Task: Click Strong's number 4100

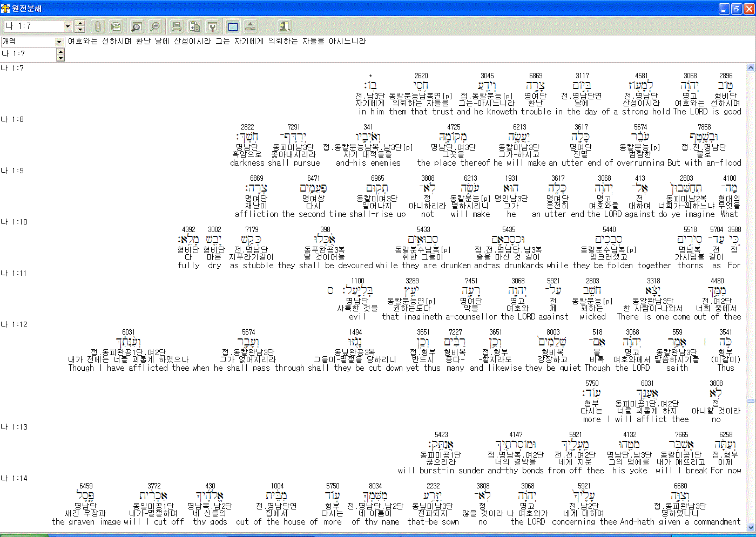Action: point(730,178)
